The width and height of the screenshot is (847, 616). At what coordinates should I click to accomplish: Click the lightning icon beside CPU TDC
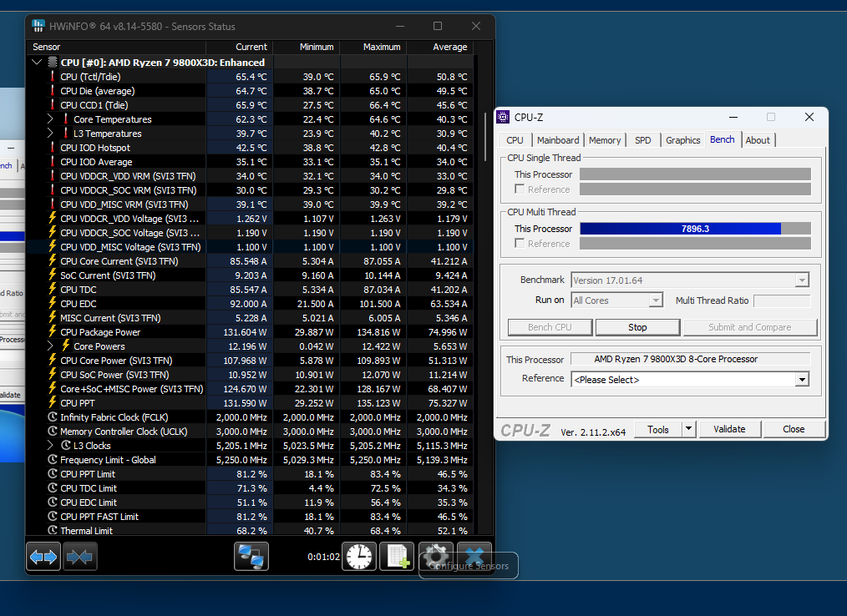coord(53,289)
